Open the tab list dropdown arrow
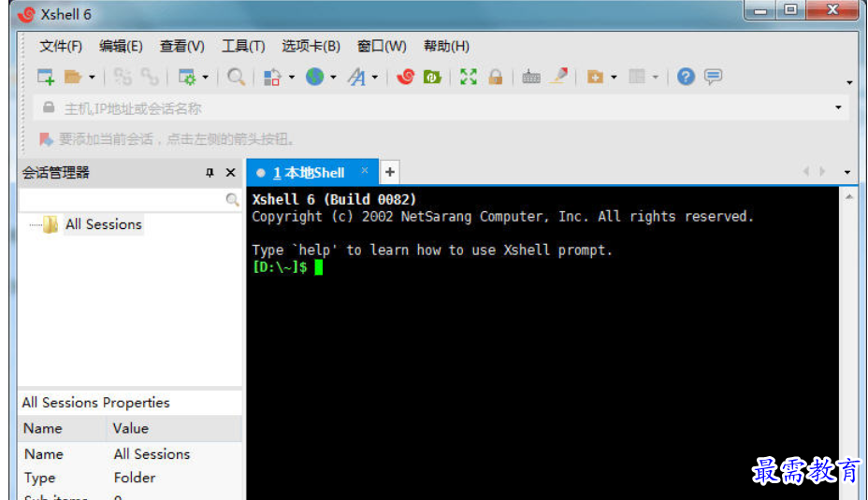The width and height of the screenshot is (868, 500). point(847,173)
